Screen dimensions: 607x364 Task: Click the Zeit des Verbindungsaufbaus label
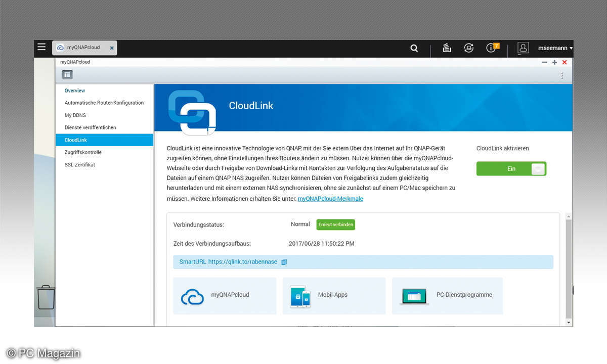(212, 244)
